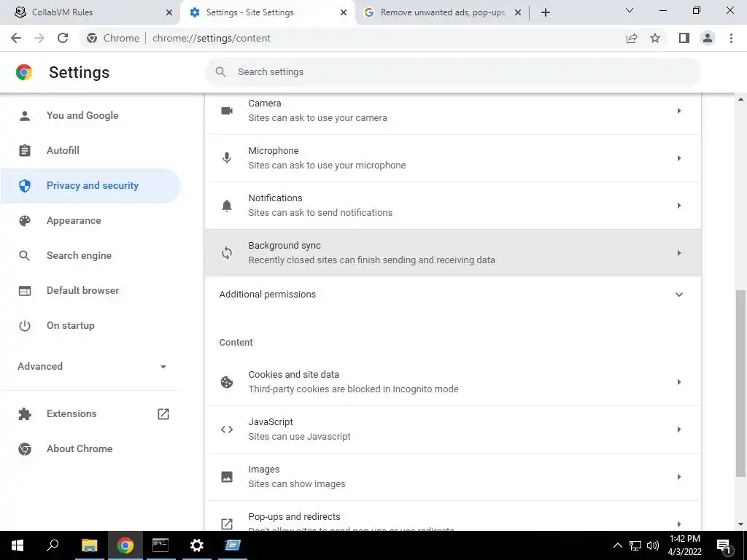The width and height of the screenshot is (747, 560).
Task: Open File Explorer from taskbar
Action: coord(89,545)
